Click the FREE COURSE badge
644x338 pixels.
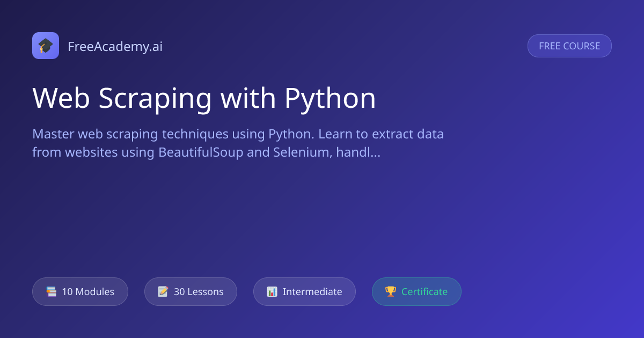pos(569,46)
